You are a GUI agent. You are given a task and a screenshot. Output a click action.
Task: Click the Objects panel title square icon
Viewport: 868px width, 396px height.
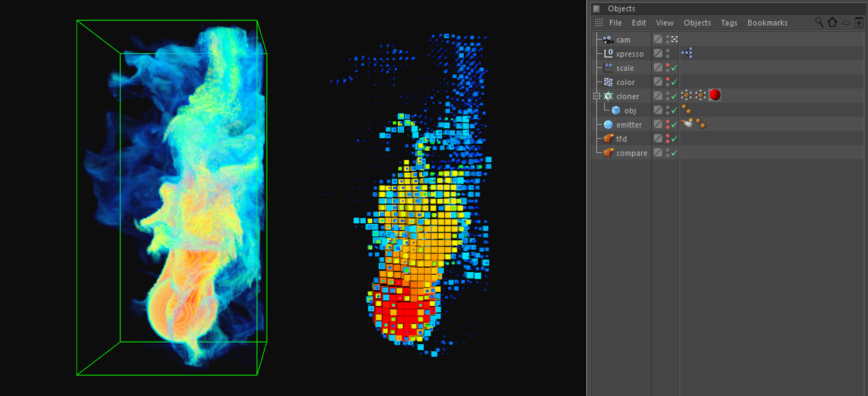(596, 9)
